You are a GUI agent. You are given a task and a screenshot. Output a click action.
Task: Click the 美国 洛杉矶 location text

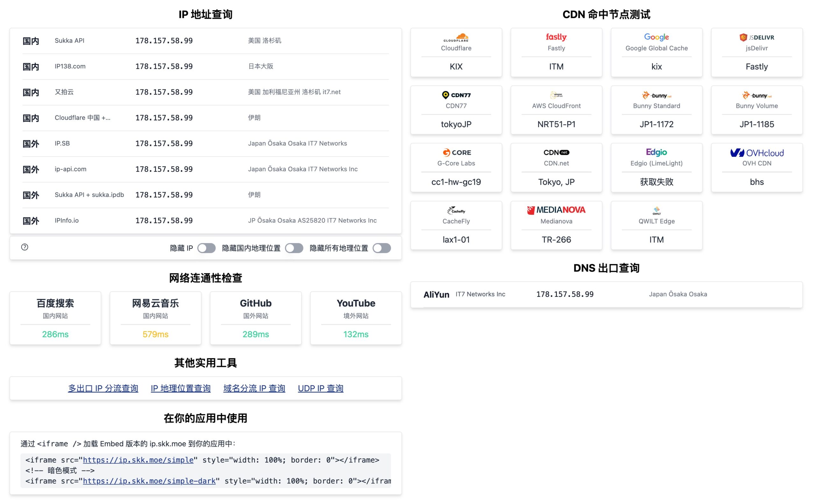click(265, 41)
